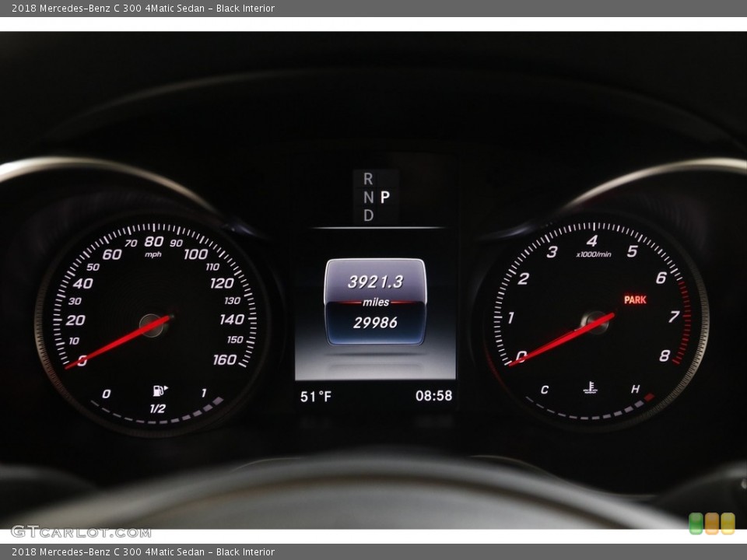Viewport: 747px width, 560px height.
Task: Click the speedometer needle hub
Action: tap(152, 325)
